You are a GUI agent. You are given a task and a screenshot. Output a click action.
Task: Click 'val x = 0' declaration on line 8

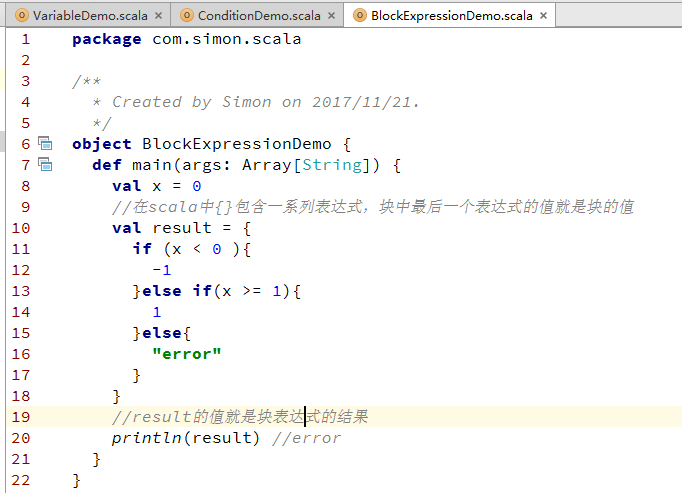(157, 186)
